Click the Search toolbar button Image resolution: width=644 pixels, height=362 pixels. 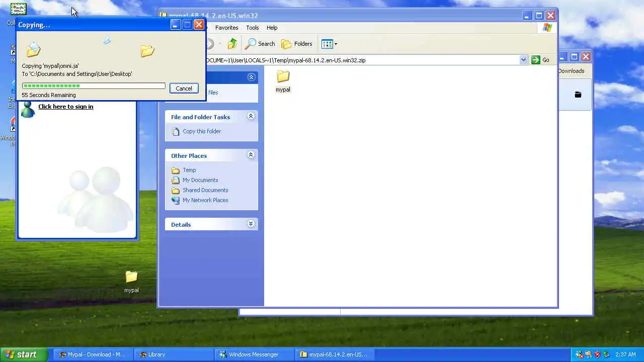point(260,44)
